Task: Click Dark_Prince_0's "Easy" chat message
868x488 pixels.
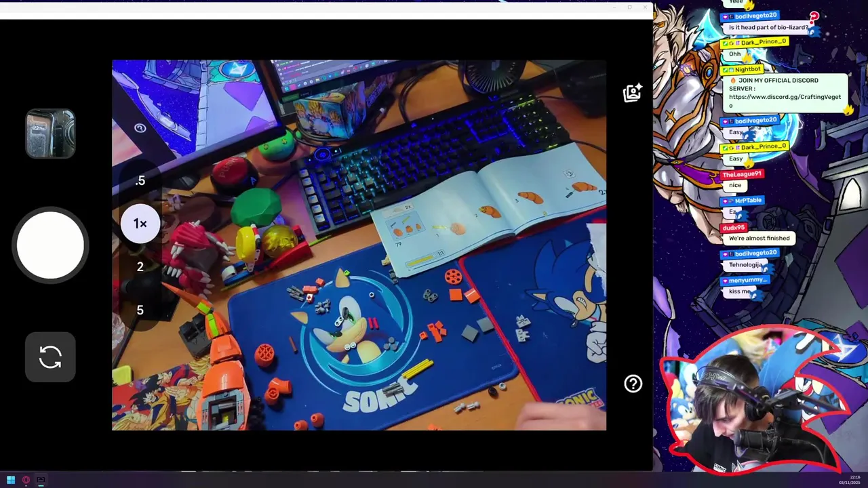Action: 736,159
